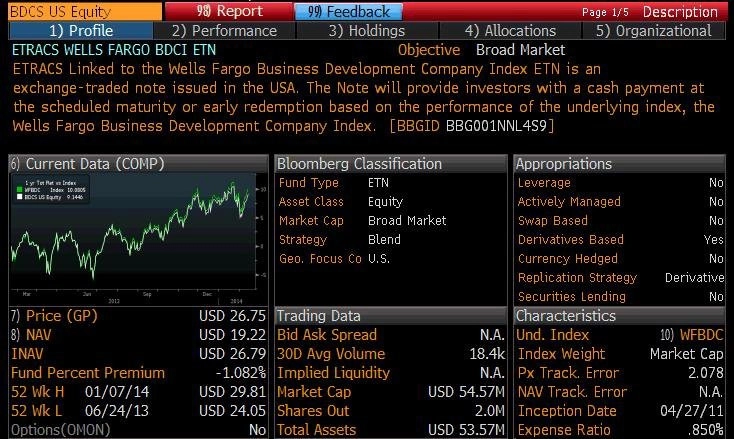Click the Swap Based row label
Image resolution: width=734 pixels, height=439 pixels.
pyautogui.click(x=552, y=220)
